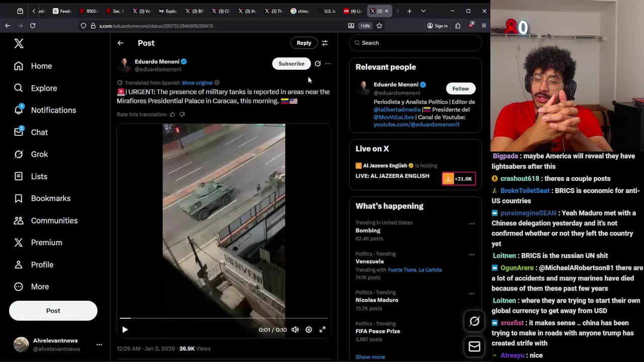Click the Ahrelevantnews profile avatar
The image size is (644, 362).
21,344
